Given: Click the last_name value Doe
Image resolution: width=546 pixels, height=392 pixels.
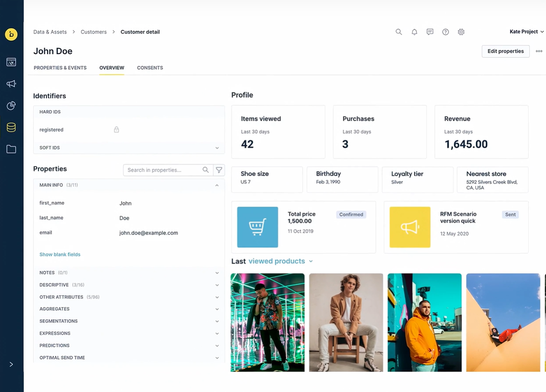Looking at the screenshot, I should [x=124, y=218].
